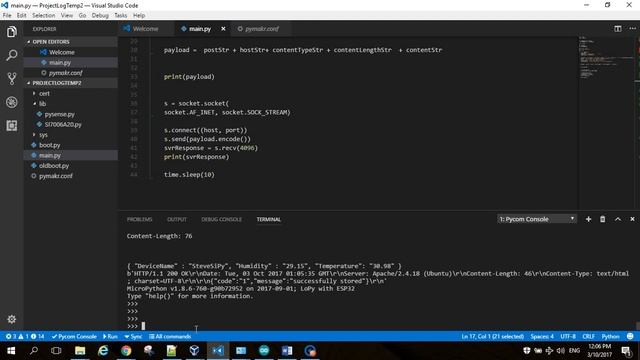Screen dimensions: 640x360
Task: Open the Tasks menu
Action: pos(120,15)
